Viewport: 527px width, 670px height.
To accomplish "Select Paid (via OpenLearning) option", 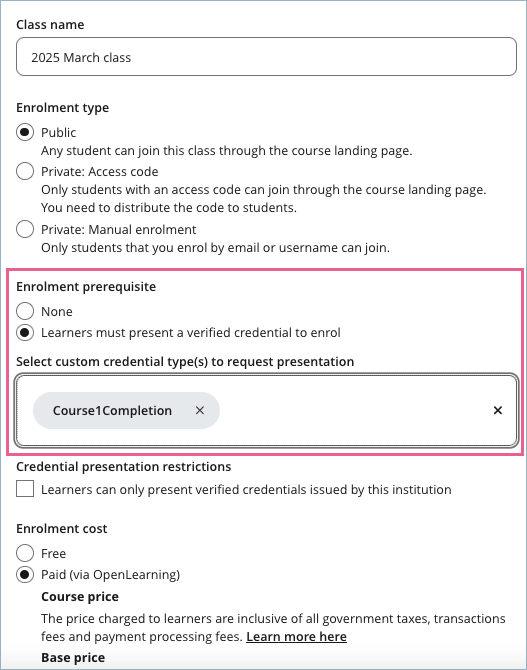I will coord(25,574).
